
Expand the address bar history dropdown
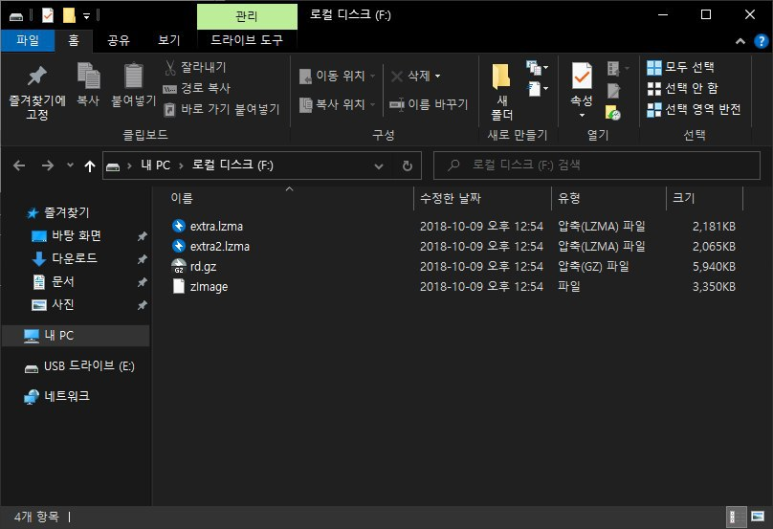tap(379, 166)
